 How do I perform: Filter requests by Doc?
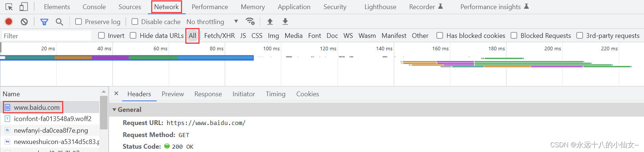point(332,36)
